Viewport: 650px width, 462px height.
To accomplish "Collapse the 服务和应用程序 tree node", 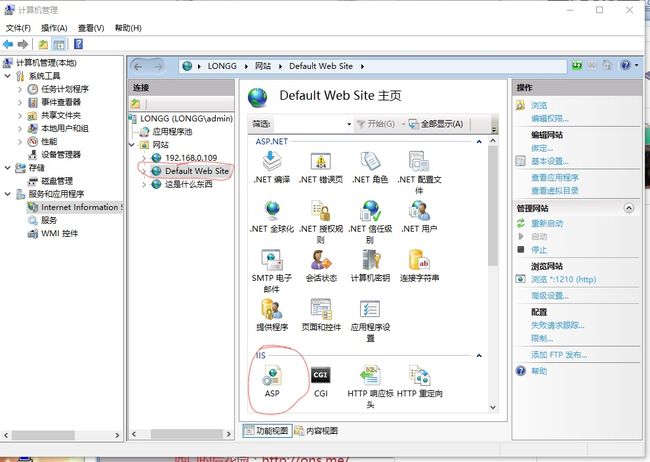I will point(7,194).
